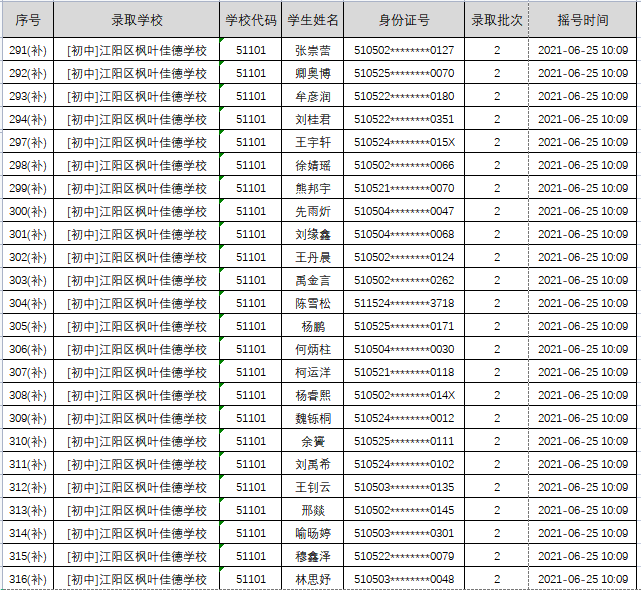641x590 pixels.
Task: Click student name 先雨炘
Action: [x=313, y=211]
